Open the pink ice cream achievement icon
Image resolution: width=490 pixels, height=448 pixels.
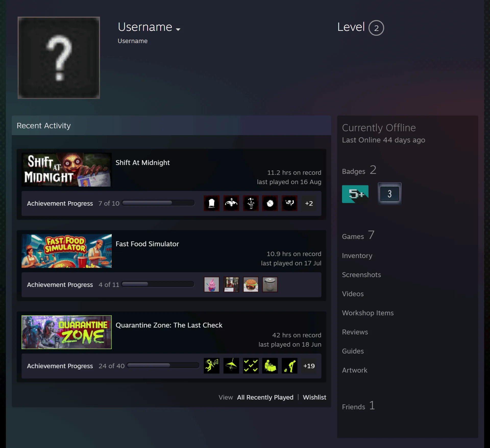[x=212, y=284]
